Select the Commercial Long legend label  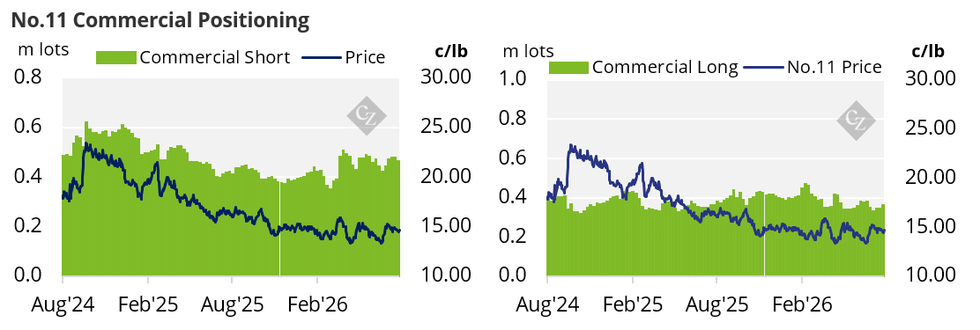[665, 67]
